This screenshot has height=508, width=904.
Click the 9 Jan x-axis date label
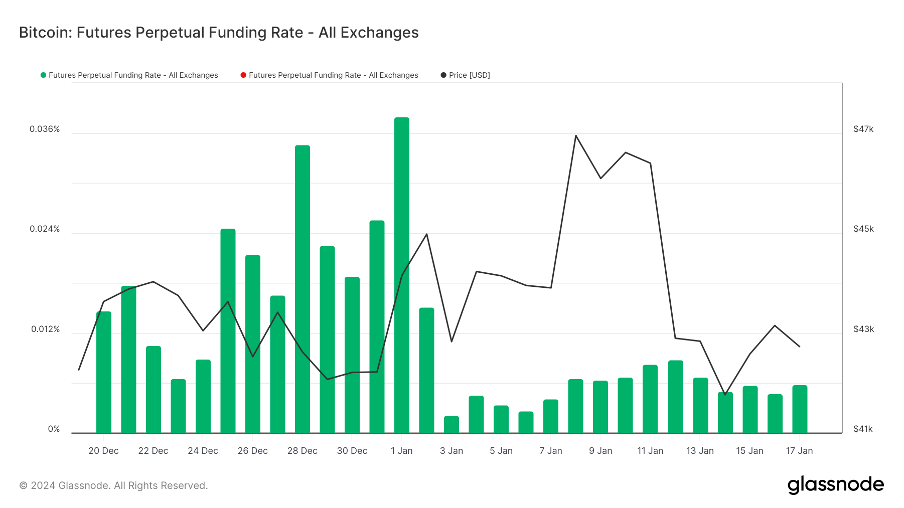[x=600, y=451]
